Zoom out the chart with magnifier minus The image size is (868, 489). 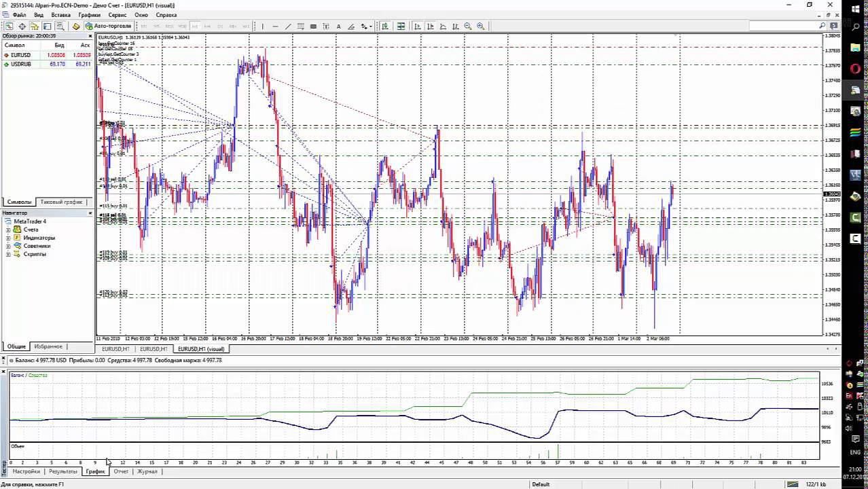[x=467, y=26]
